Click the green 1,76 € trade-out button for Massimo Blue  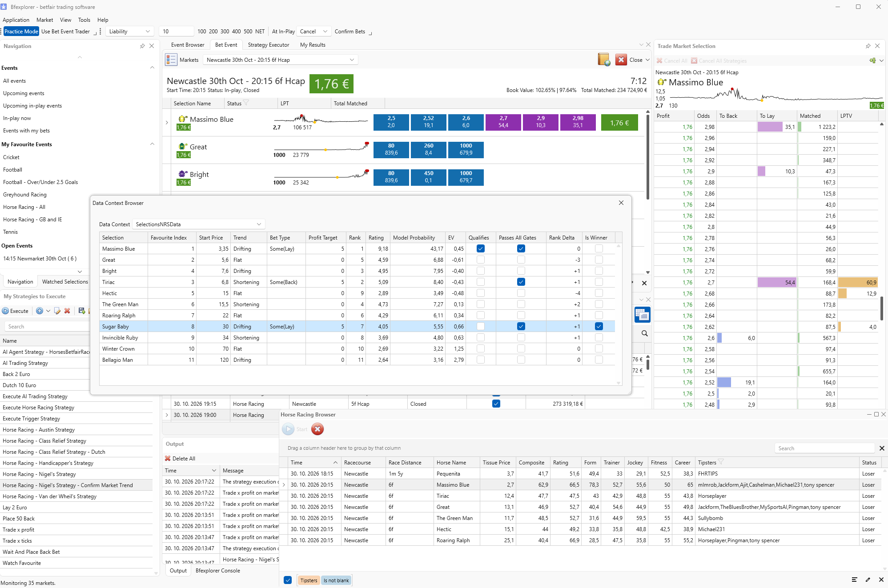pos(619,123)
